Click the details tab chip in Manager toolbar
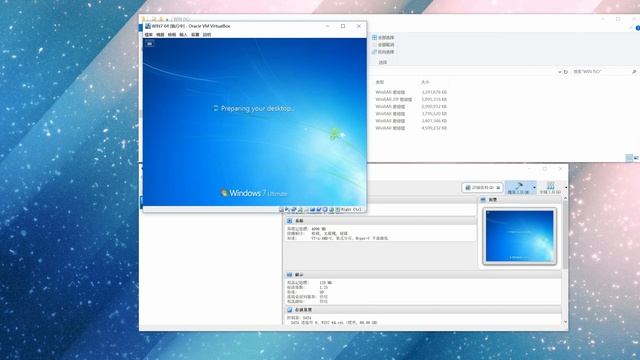The image size is (640, 360). tap(482, 188)
